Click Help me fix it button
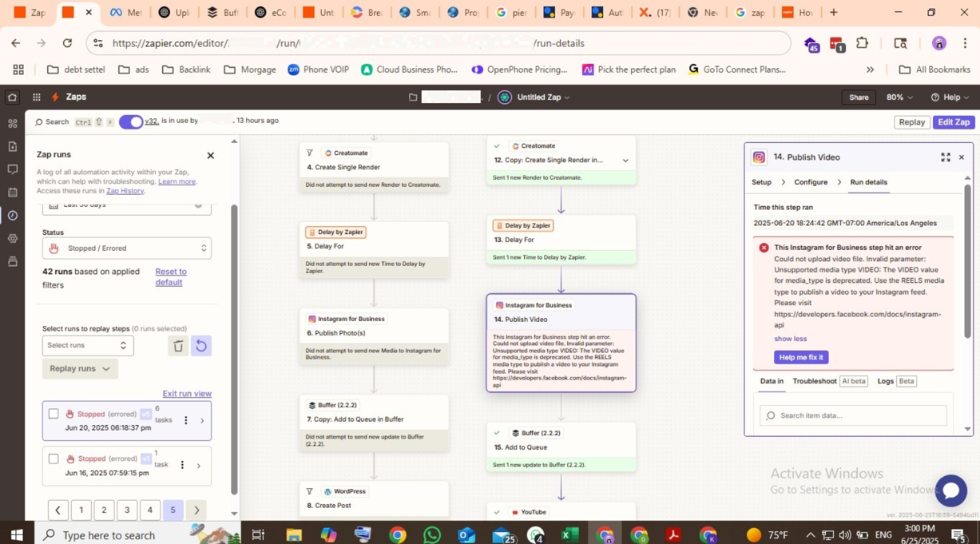This screenshot has height=544, width=980. 801,357
